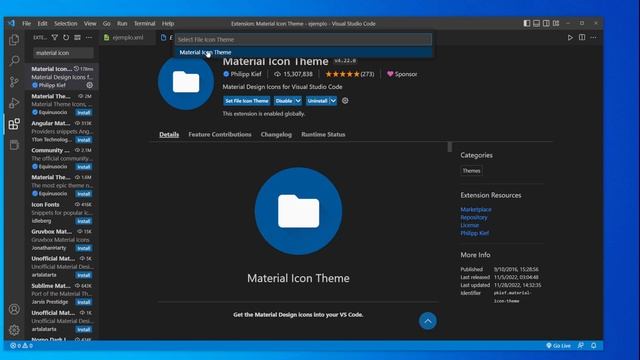Clear extensions search results icon
This screenshot has width=640, height=360.
(x=77, y=38)
